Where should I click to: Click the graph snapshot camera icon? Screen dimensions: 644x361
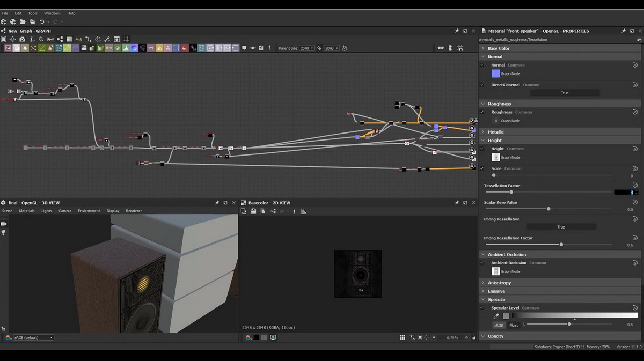(22, 39)
